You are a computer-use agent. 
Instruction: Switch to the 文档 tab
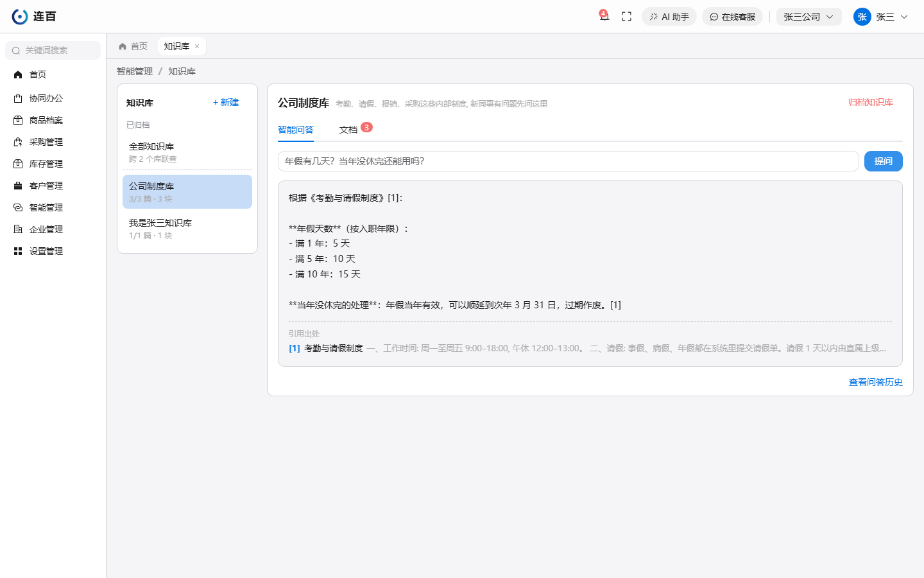pyautogui.click(x=348, y=130)
